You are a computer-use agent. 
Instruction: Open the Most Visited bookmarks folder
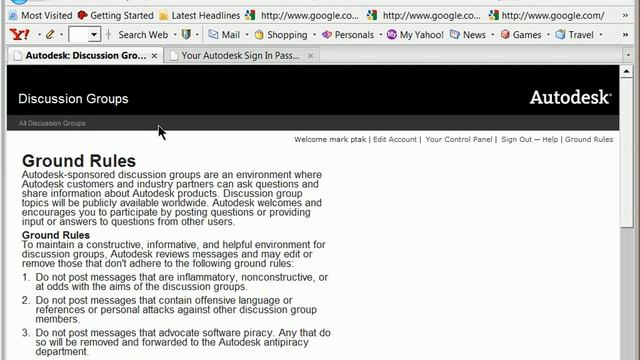pyautogui.click(x=40, y=16)
